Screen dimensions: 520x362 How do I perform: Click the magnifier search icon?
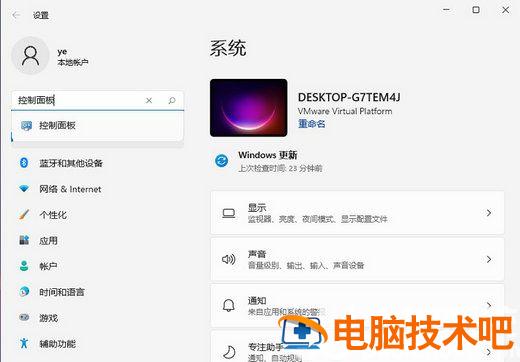pyautogui.click(x=172, y=100)
